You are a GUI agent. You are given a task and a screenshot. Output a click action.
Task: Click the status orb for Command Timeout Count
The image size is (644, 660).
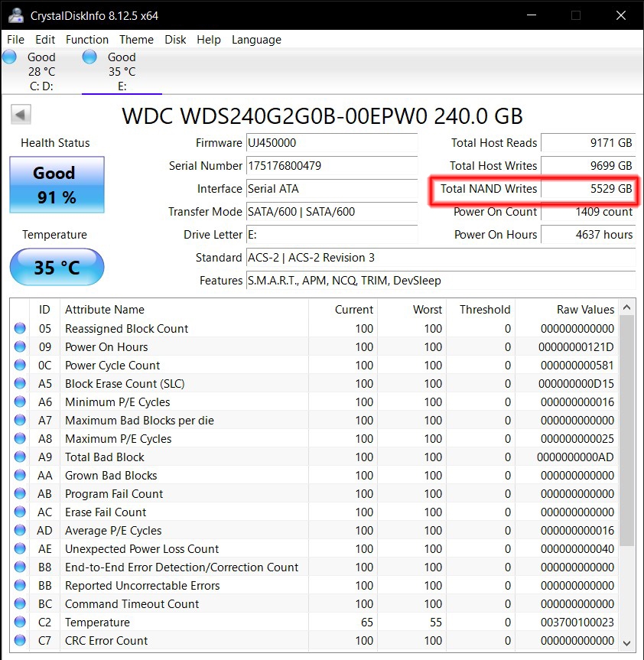[20, 603]
